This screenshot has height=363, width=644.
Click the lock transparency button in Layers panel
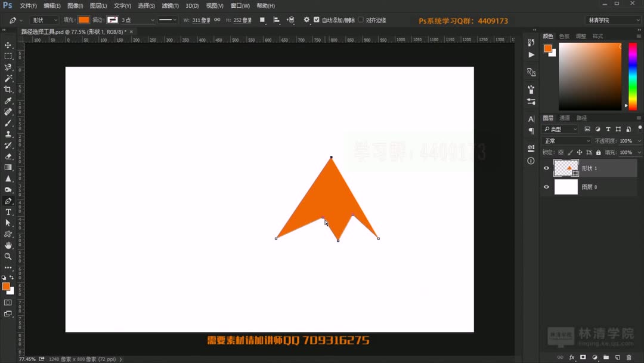pos(561,152)
